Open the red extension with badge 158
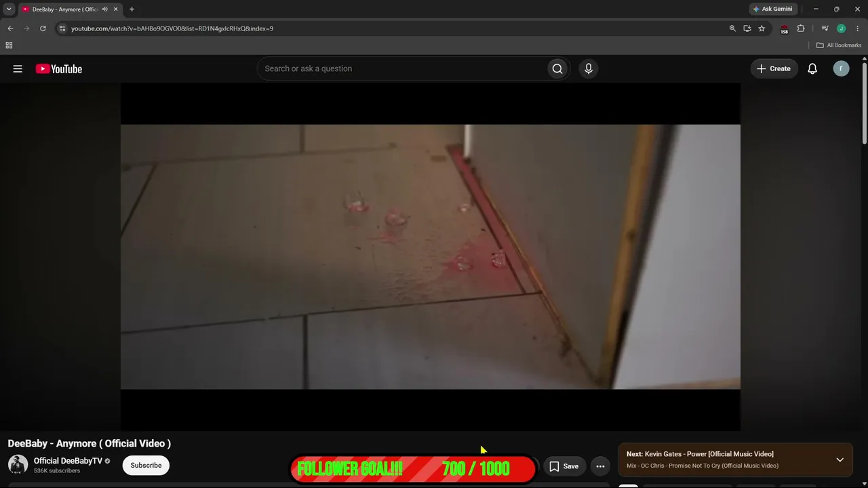This screenshot has width=868, height=488. [x=784, y=29]
